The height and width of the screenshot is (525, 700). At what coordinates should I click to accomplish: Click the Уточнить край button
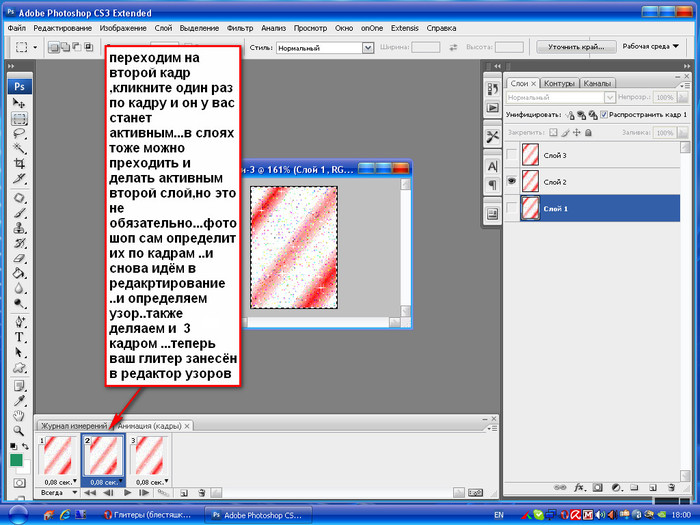[576, 46]
